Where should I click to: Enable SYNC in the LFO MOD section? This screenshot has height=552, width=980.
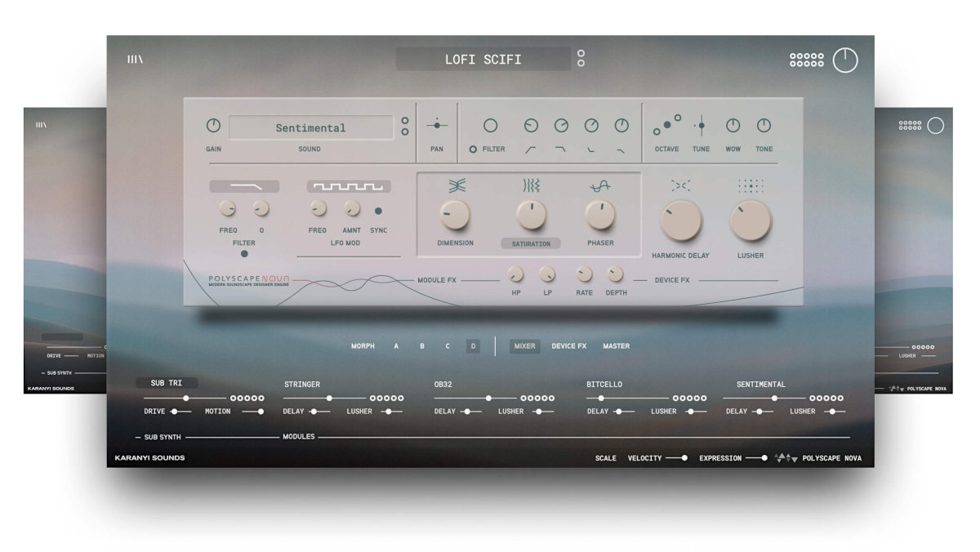point(377,211)
